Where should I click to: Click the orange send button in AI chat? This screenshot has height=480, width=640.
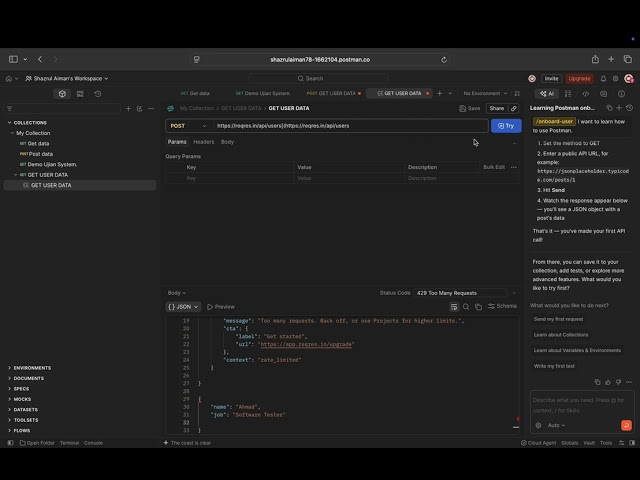(626, 425)
